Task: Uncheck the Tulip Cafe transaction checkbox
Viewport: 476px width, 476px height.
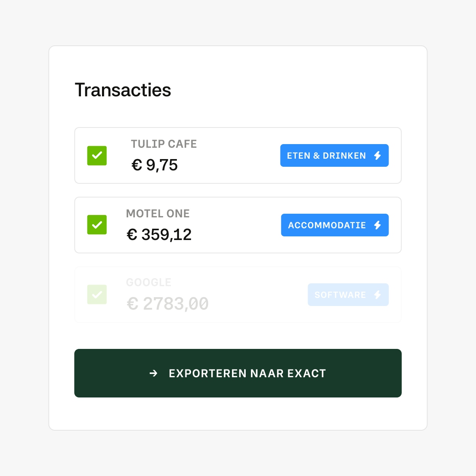Action: click(x=97, y=156)
